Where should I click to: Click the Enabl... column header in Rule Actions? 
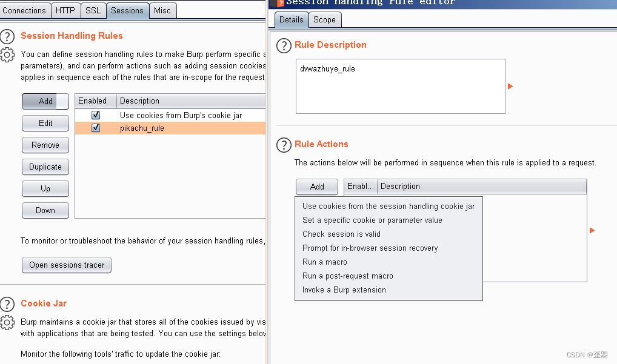[361, 187]
